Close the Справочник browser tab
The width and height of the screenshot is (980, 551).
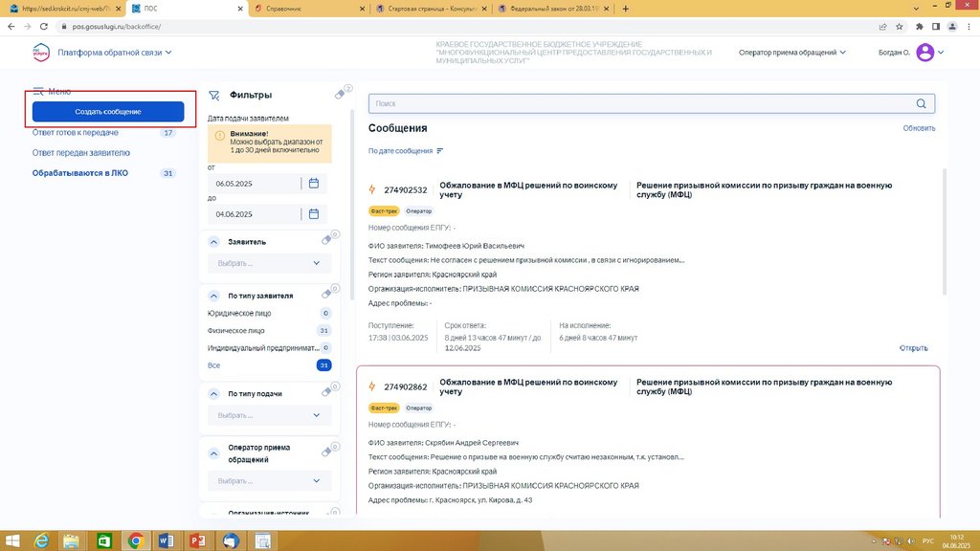[x=363, y=9]
